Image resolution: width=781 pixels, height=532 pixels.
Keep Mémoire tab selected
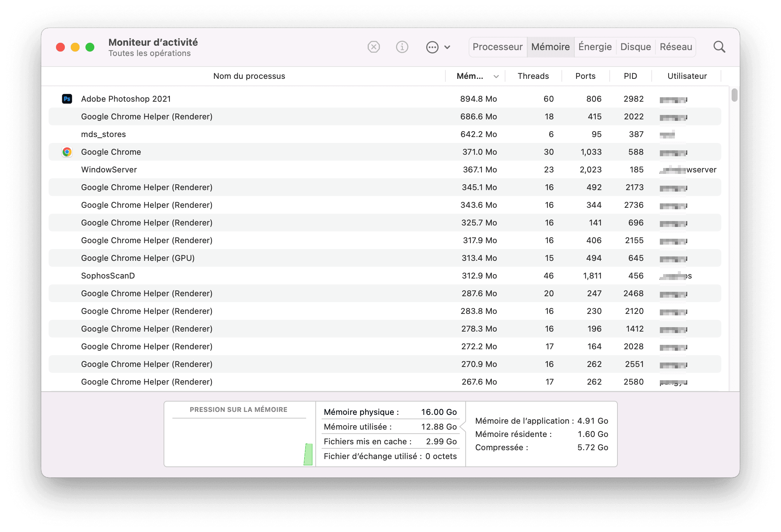pyautogui.click(x=550, y=47)
